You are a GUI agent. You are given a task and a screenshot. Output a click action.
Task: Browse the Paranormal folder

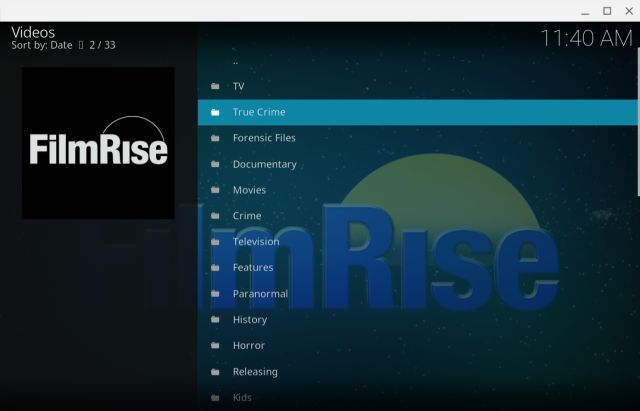point(417,294)
